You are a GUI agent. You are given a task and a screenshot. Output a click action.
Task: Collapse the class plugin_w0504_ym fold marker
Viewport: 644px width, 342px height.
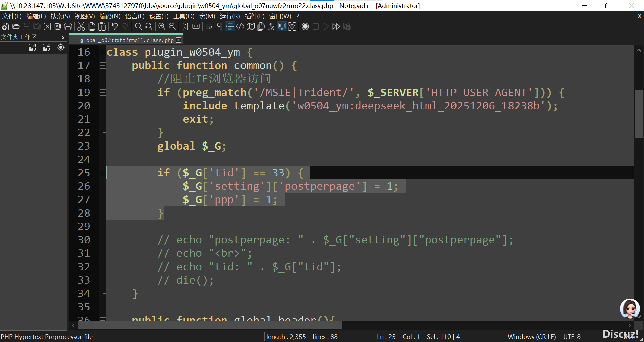(103, 52)
